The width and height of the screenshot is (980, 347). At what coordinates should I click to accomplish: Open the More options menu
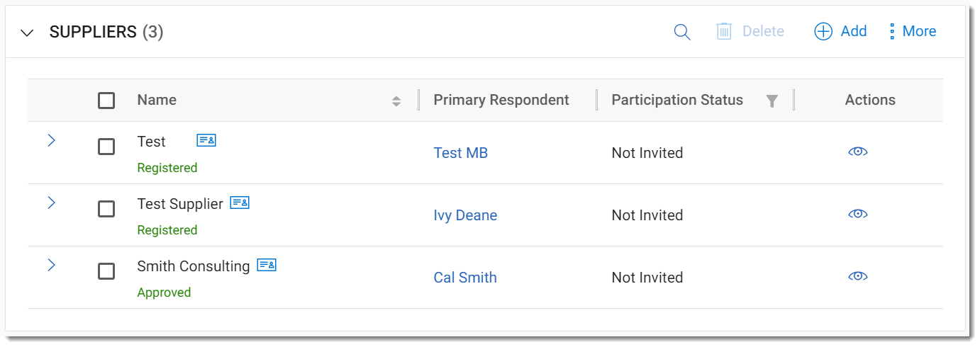[913, 31]
